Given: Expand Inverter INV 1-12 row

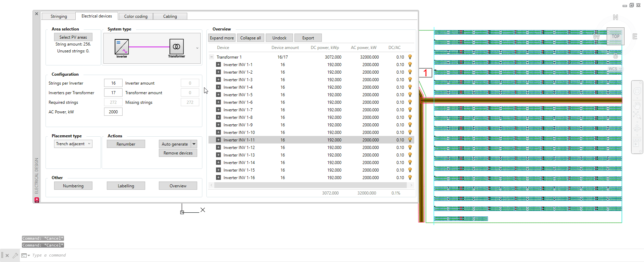Looking at the screenshot, I should tap(218, 147).
